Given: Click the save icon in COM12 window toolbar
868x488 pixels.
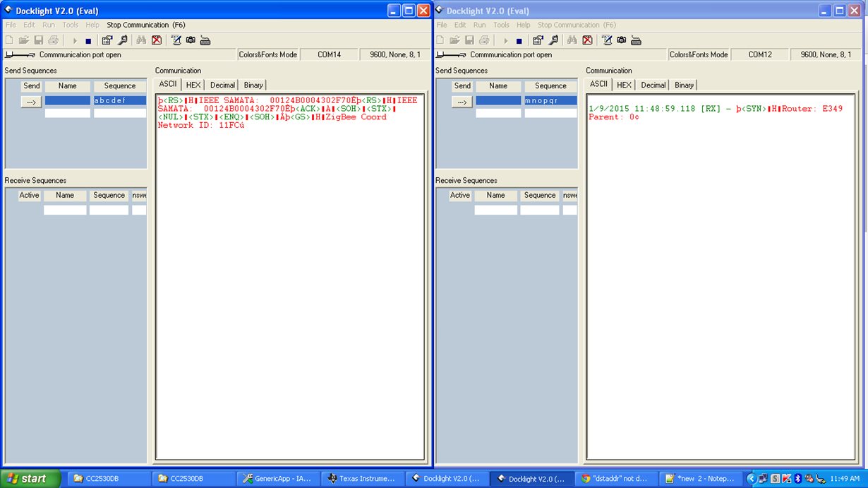Looking at the screenshot, I should (x=469, y=40).
